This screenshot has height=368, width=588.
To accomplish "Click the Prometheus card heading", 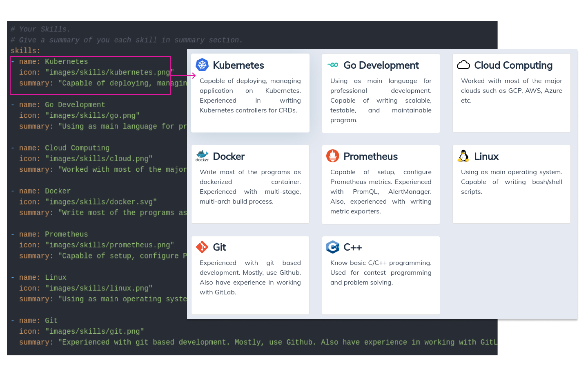I will pos(370,157).
